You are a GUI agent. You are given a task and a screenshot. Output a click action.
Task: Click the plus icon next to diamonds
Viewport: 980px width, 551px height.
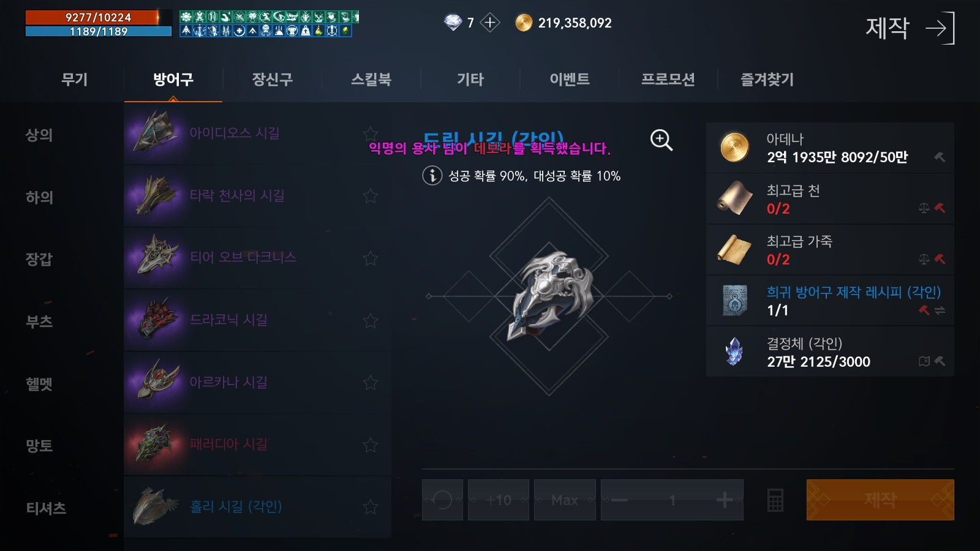(x=489, y=23)
